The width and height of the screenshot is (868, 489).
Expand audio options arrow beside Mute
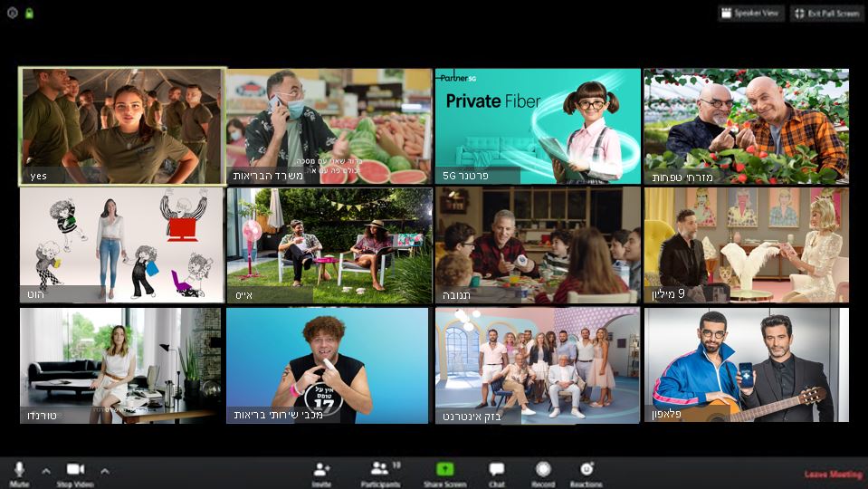(x=46, y=470)
